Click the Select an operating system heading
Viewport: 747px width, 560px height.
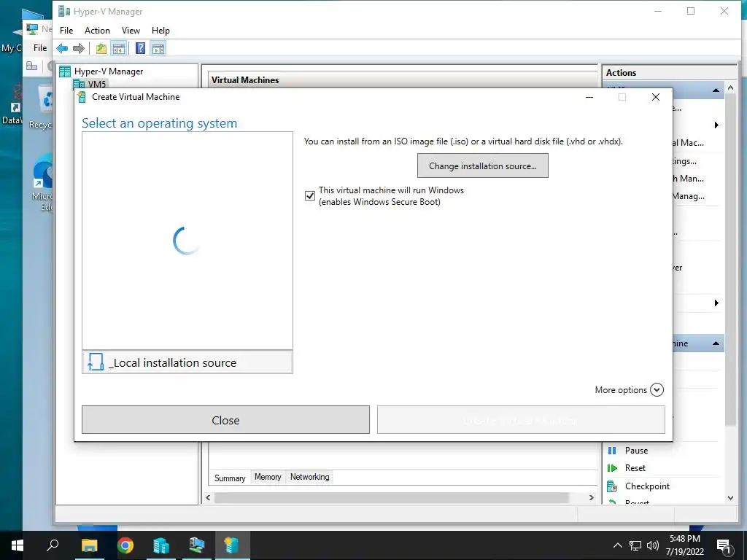pyautogui.click(x=159, y=122)
